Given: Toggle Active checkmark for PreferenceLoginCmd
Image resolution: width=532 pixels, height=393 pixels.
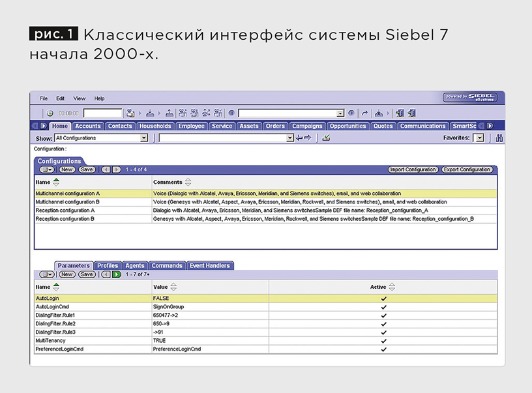Looking at the screenshot, I should [383, 349].
